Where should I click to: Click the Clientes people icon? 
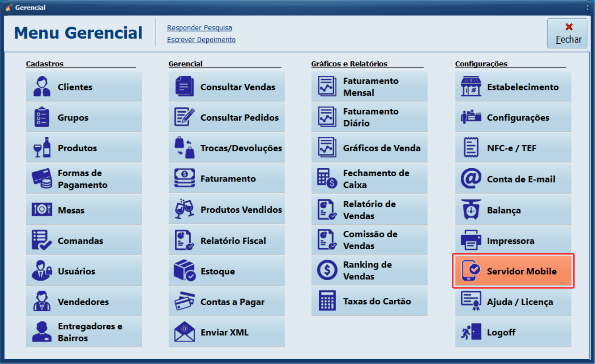(x=42, y=87)
